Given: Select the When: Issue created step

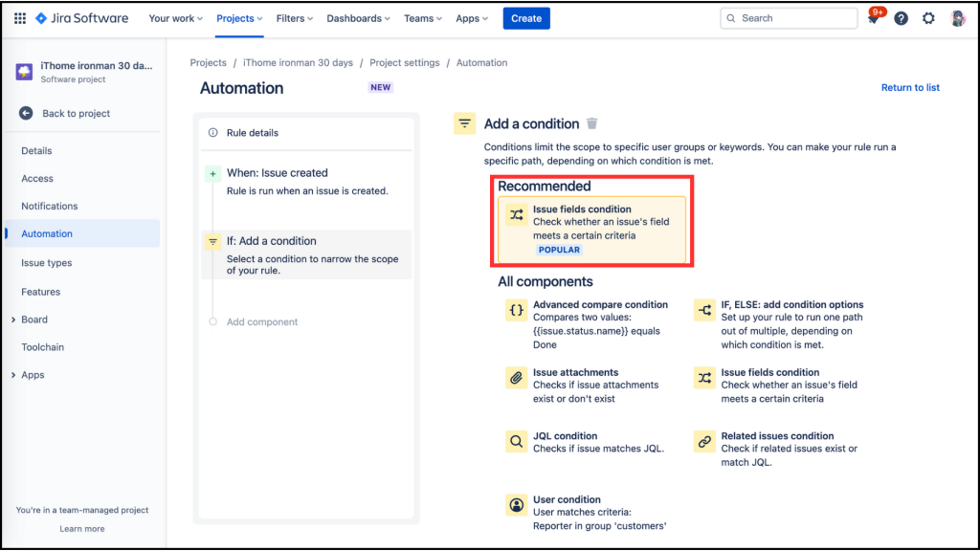Looking at the screenshot, I should [x=306, y=182].
